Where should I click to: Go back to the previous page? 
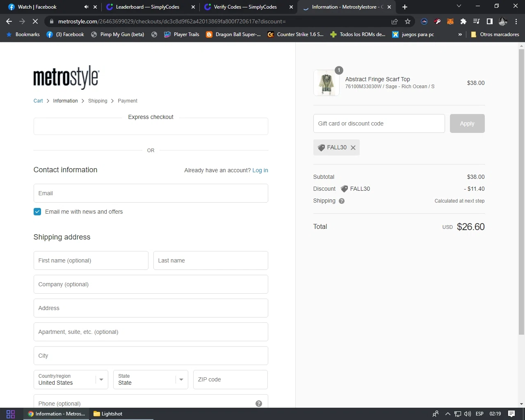(x=9, y=21)
